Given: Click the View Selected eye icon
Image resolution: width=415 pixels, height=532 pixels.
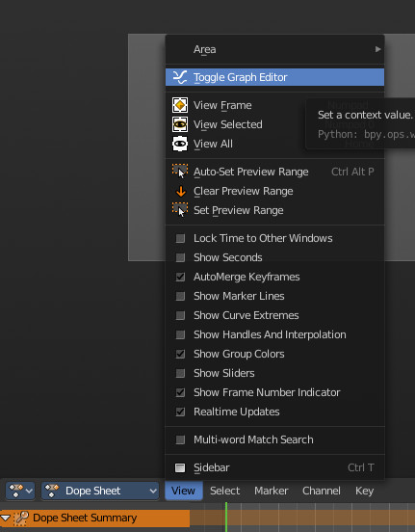Looking at the screenshot, I should (x=180, y=124).
